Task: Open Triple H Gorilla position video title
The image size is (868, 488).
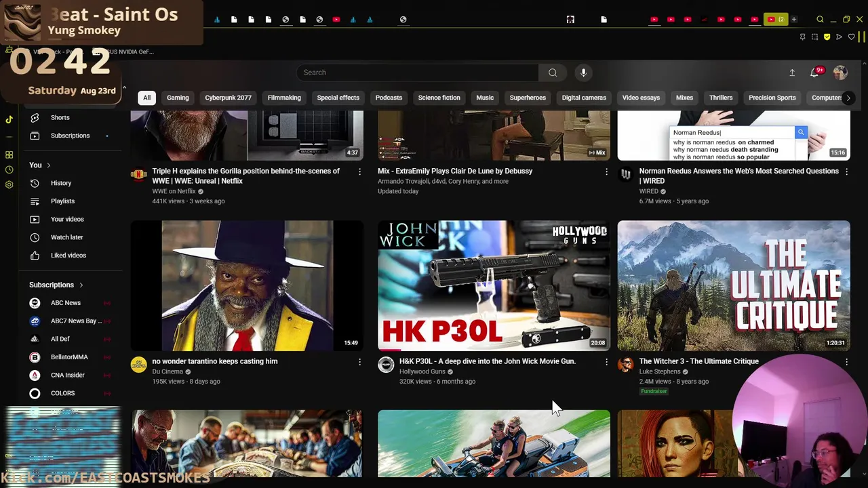Action: click(x=245, y=176)
